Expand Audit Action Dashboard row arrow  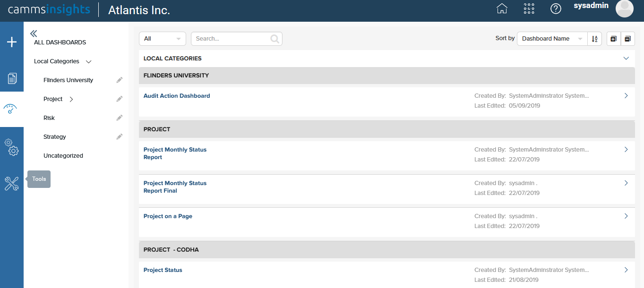pyautogui.click(x=626, y=96)
